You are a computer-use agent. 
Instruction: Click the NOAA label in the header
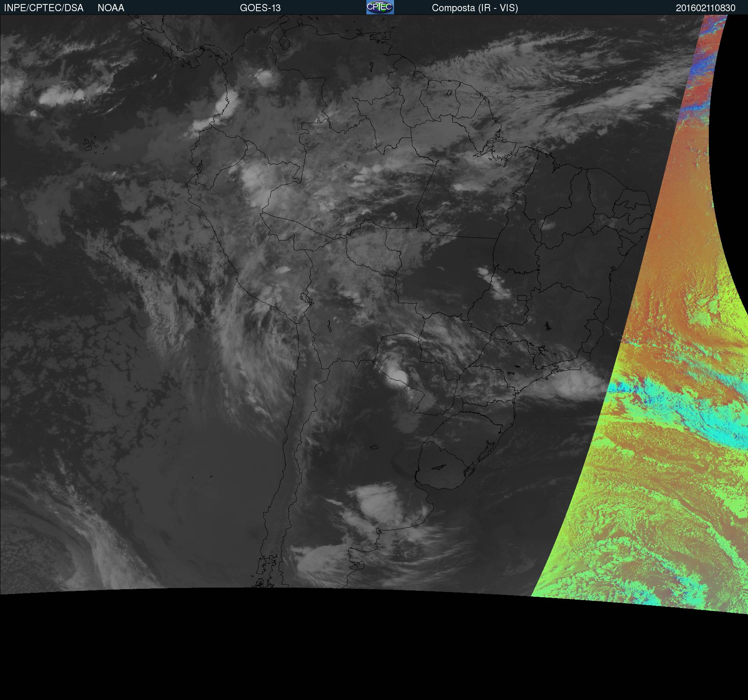tap(111, 8)
